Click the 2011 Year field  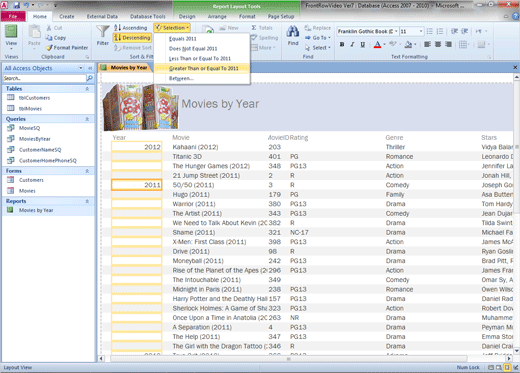click(x=137, y=185)
